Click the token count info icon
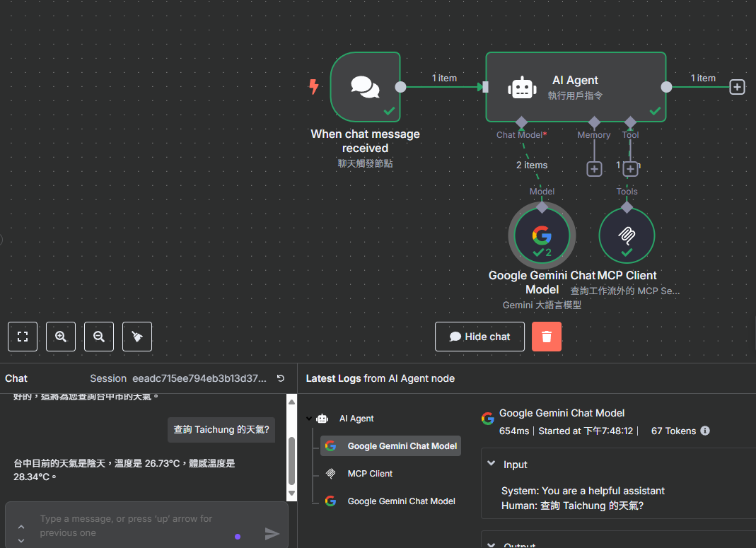The height and width of the screenshot is (548, 756). [705, 431]
